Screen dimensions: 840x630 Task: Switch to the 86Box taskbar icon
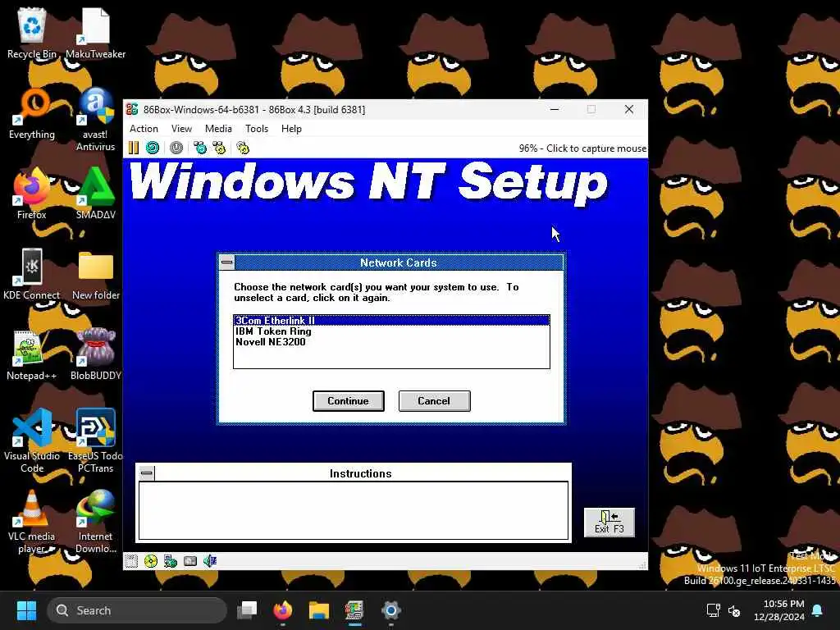354,610
